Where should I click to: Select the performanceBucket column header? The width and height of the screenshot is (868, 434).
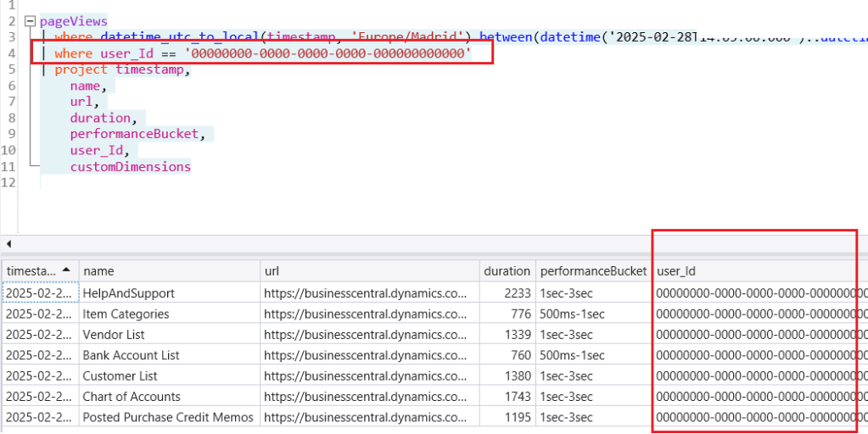coord(593,271)
